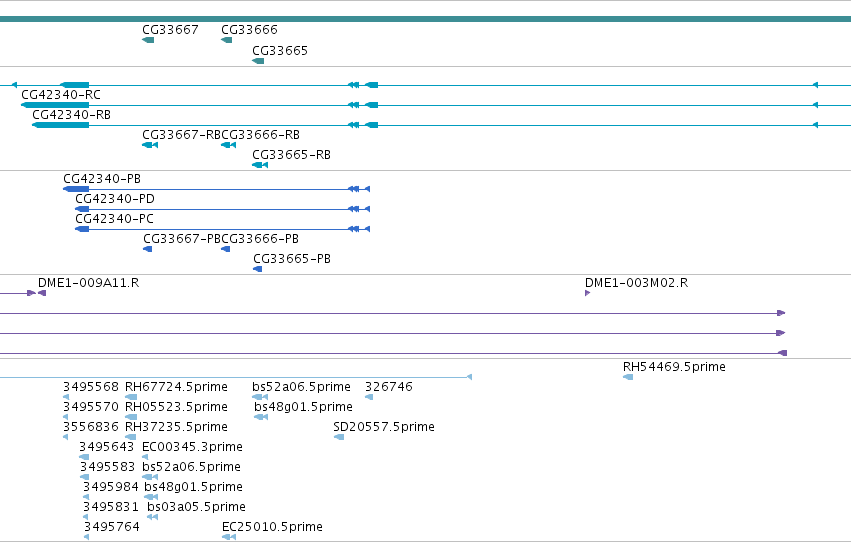Image resolution: width=851 pixels, height=542 pixels.
Task: Select the coding block under CG42340-PC
Action: tap(82, 229)
